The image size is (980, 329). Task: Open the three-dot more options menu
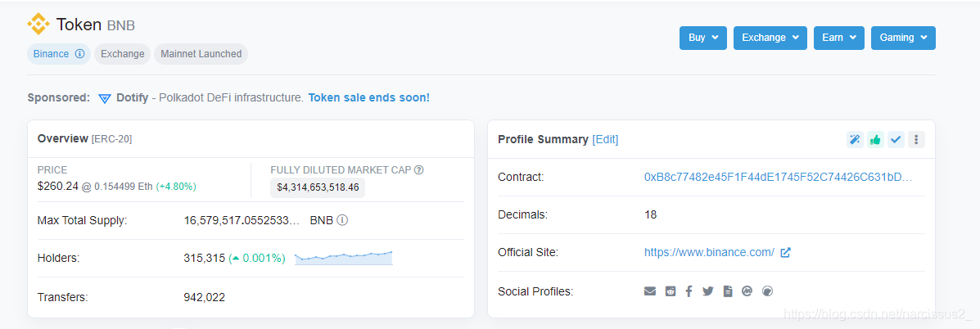[916, 140]
